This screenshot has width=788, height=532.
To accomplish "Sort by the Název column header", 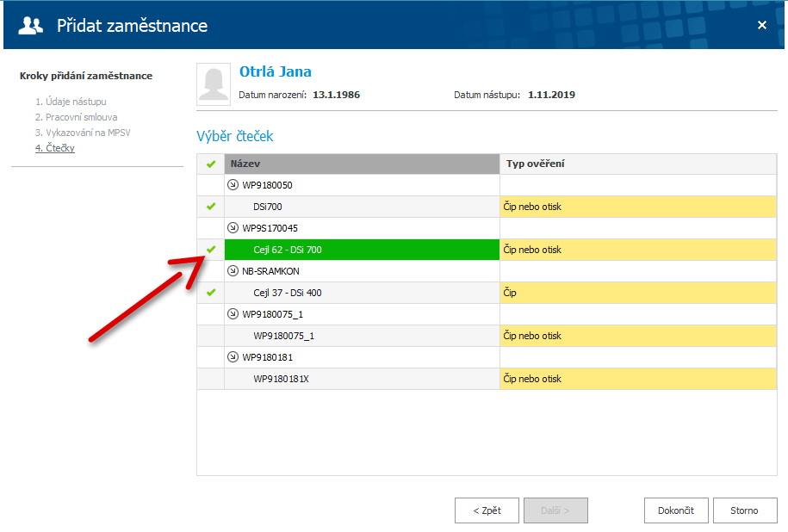I will click(x=362, y=164).
